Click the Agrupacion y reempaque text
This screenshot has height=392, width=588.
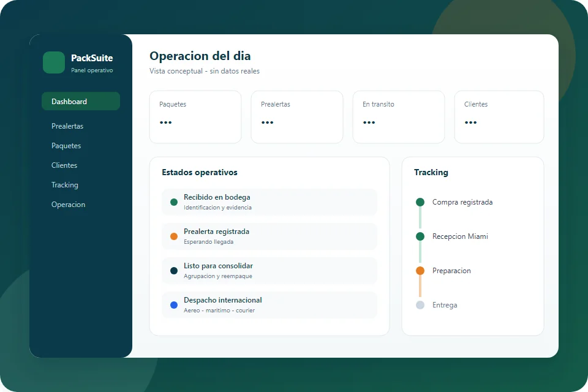click(x=218, y=276)
